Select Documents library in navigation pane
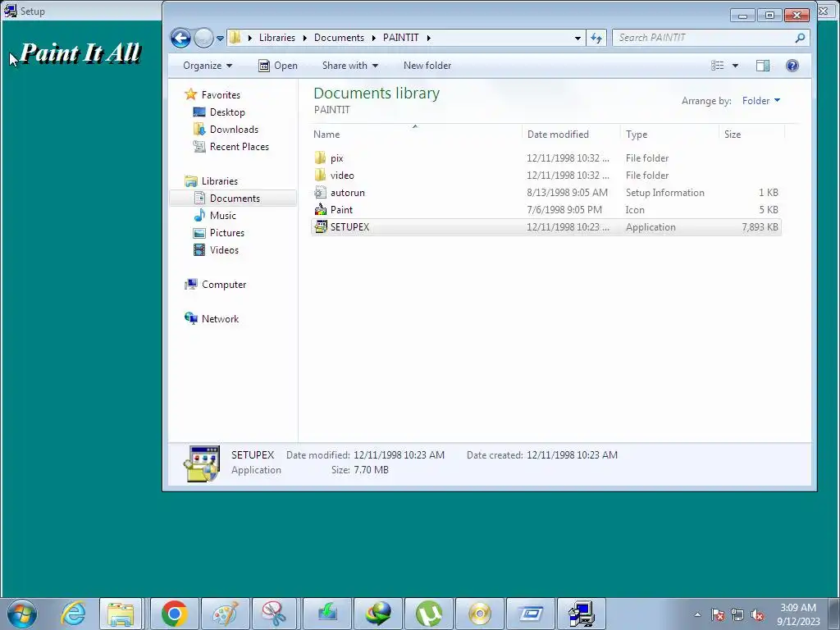840x630 pixels. pyautogui.click(x=235, y=199)
